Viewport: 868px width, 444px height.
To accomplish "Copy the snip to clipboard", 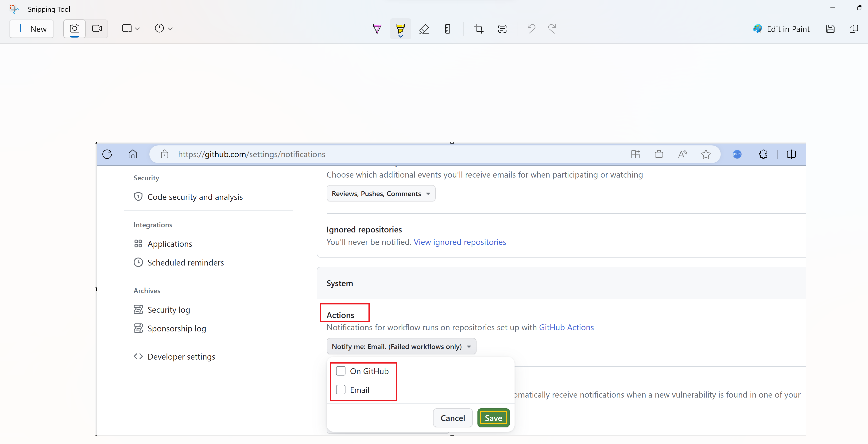I will point(853,29).
